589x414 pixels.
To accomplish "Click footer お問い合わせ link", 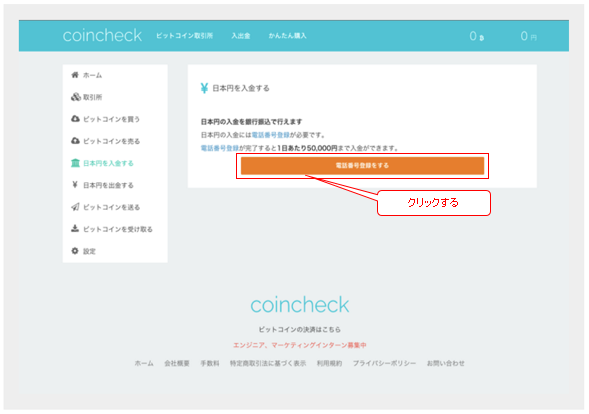I will (x=446, y=363).
